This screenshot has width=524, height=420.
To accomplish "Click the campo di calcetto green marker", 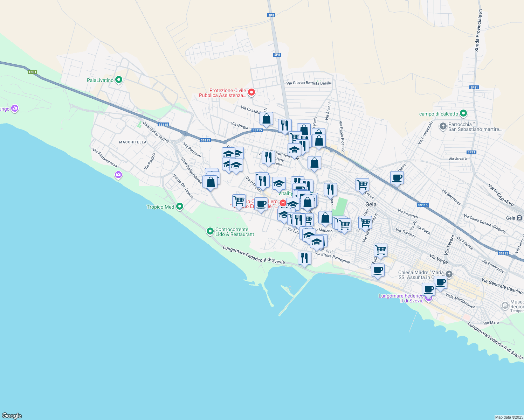I will 464,114.
